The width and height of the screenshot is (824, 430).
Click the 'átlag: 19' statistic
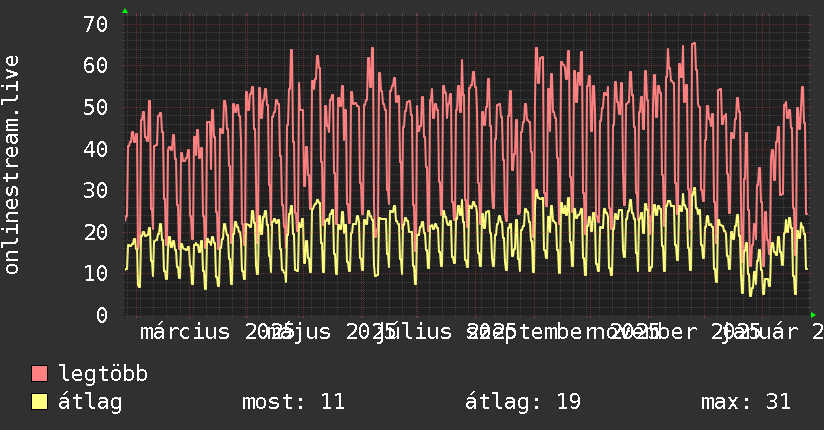pos(523,402)
